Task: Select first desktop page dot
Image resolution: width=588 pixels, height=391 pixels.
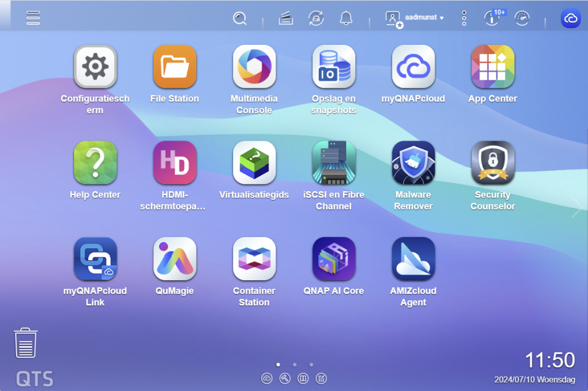Action: coord(278,365)
